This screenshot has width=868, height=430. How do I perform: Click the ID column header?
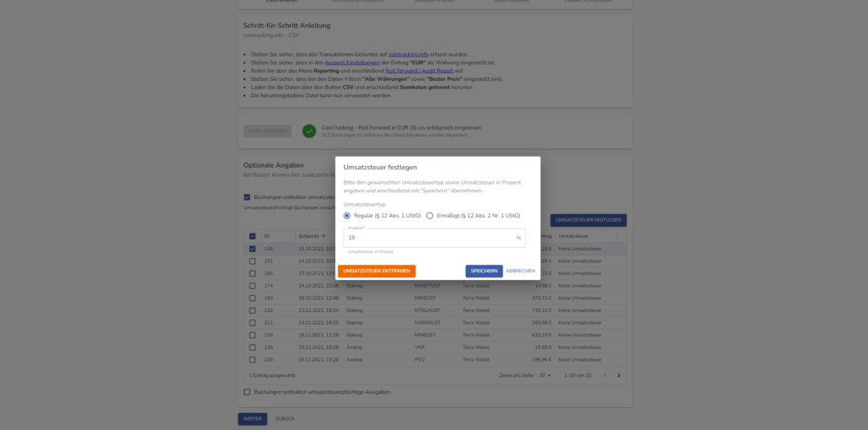[x=267, y=236]
